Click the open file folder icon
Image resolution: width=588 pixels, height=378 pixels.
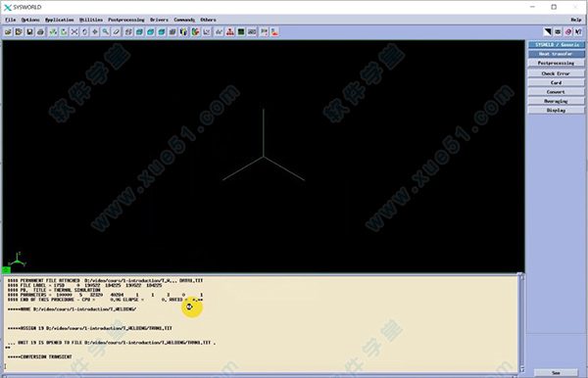pyautogui.click(x=8, y=32)
